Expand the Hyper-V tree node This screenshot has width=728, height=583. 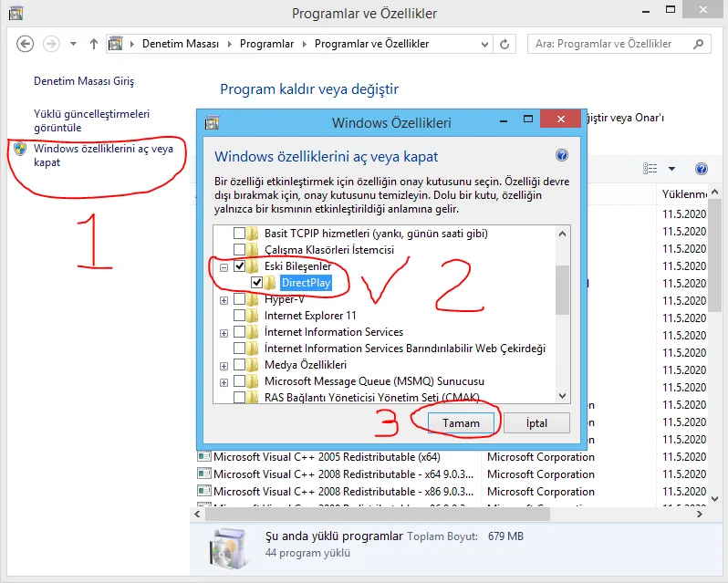224,300
